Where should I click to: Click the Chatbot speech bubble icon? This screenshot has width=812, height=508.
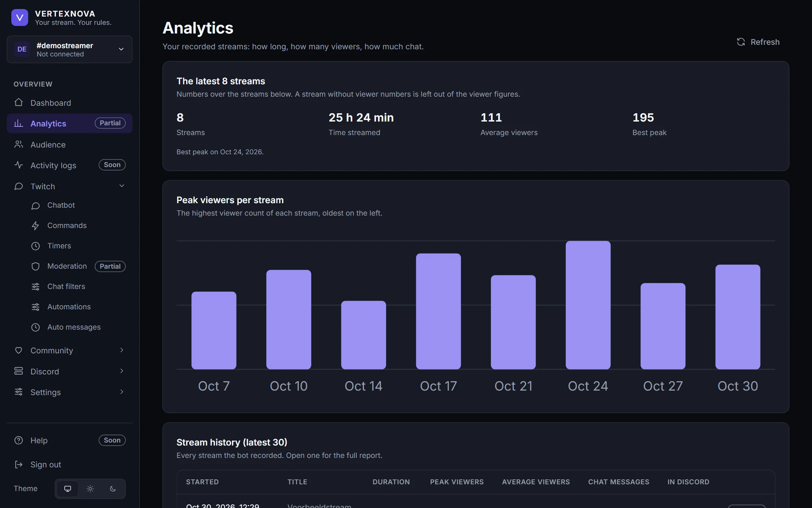click(x=35, y=205)
